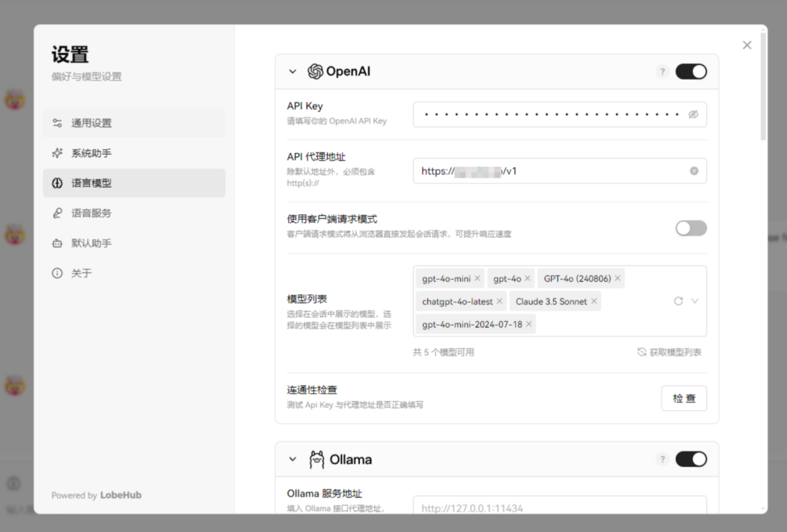
Task: Click the 语言模型 brain icon
Action: (x=57, y=183)
